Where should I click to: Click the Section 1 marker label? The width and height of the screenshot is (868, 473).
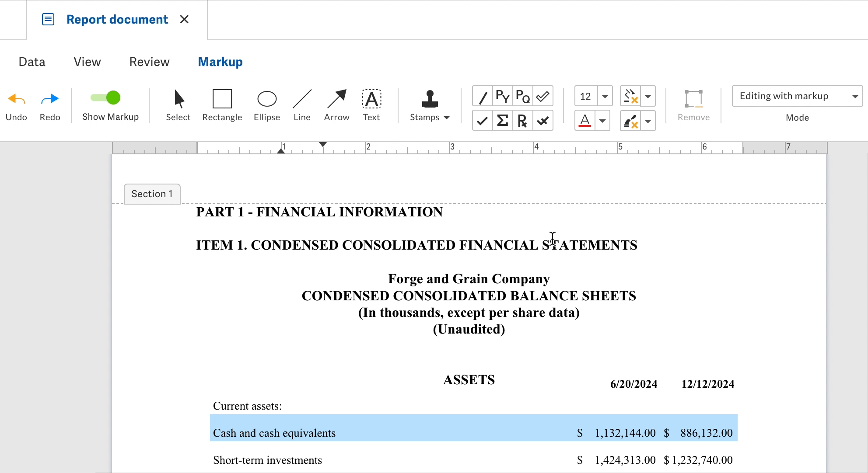click(152, 194)
